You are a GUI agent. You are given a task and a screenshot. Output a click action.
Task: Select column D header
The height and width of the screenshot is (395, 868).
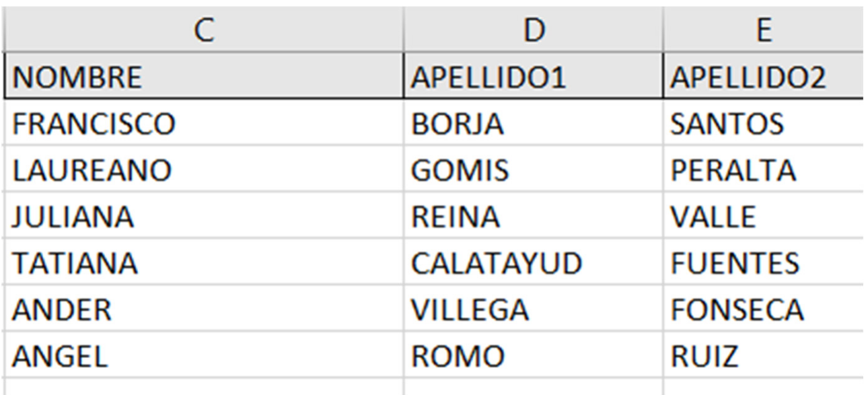click(533, 32)
